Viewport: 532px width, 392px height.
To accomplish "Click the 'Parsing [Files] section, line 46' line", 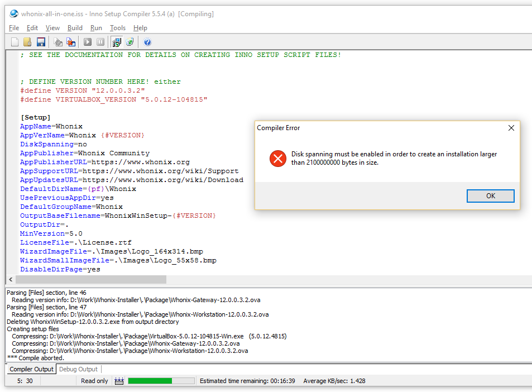I will click(x=46, y=293).
